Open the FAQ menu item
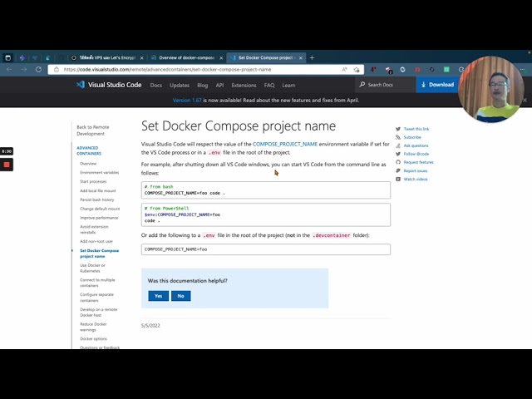The width and height of the screenshot is (532, 399). point(269,85)
